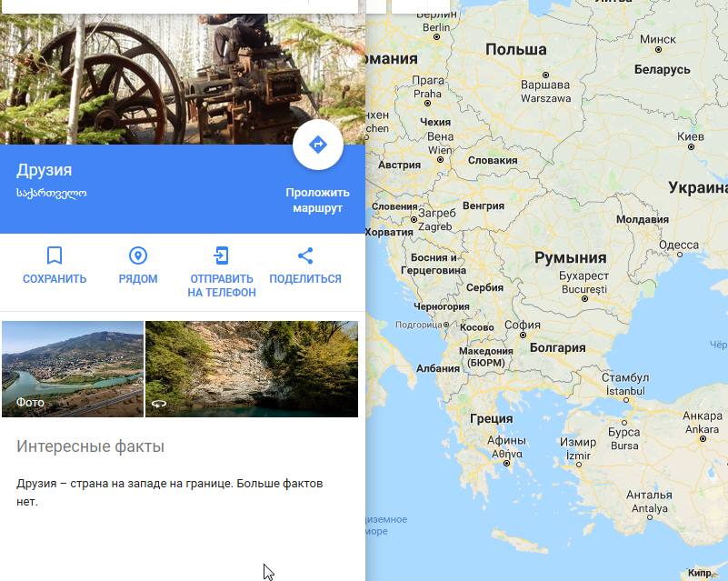Select the София capital marker
Viewport: 728px width, 581px height.
click(523, 335)
